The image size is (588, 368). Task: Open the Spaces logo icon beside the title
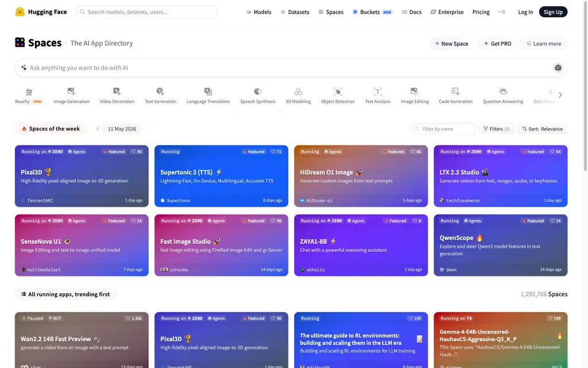coord(20,43)
